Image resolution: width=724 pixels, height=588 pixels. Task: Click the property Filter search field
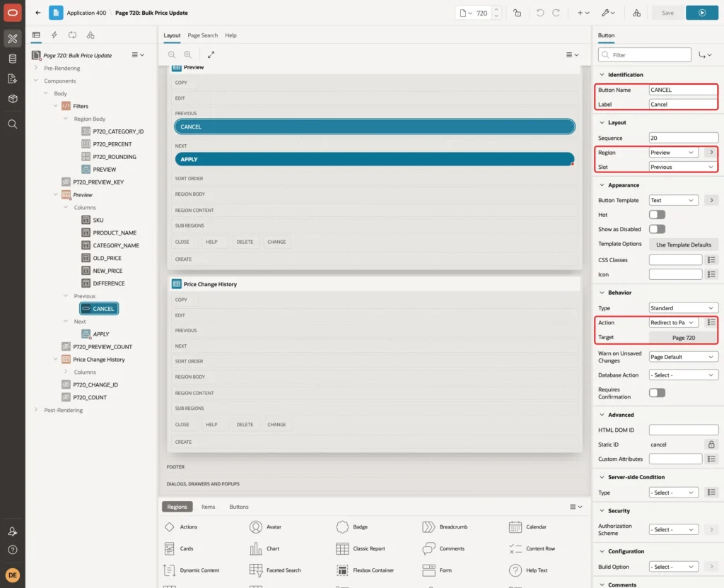coord(645,55)
